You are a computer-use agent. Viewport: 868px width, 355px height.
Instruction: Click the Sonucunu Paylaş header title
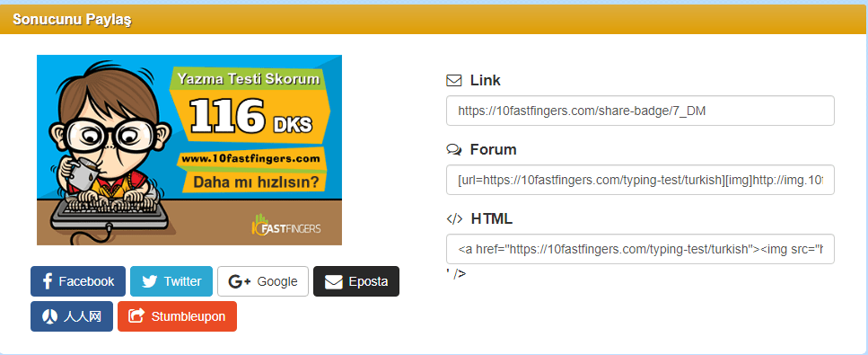coord(72,20)
